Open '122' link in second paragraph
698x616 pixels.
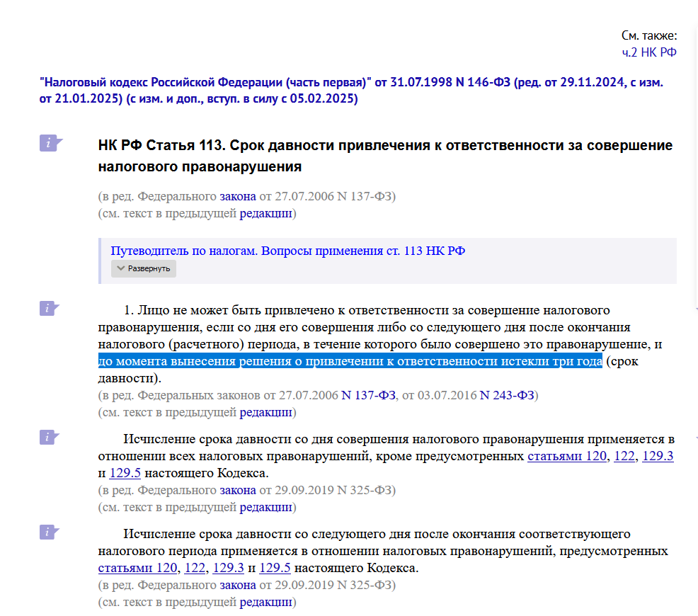coord(624,456)
